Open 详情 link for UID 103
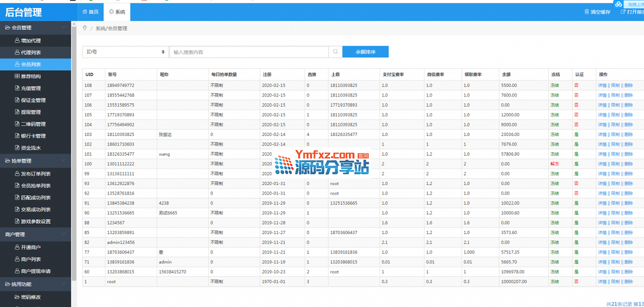The height and width of the screenshot is (307, 644). tap(602, 134)
